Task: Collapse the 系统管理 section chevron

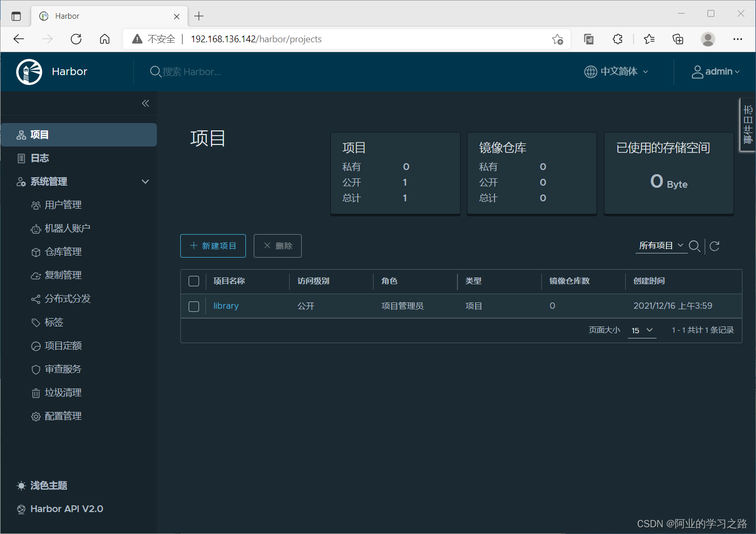Action: (x=145, y=181)
